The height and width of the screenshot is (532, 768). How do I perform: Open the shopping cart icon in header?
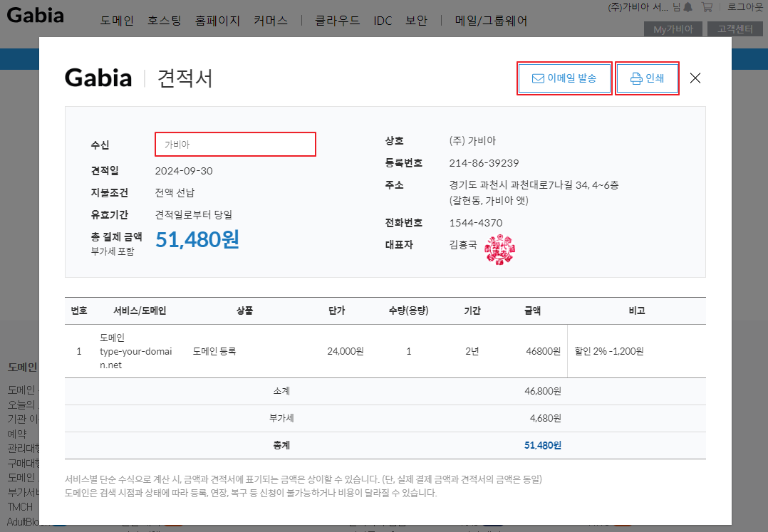pos(706,7)
